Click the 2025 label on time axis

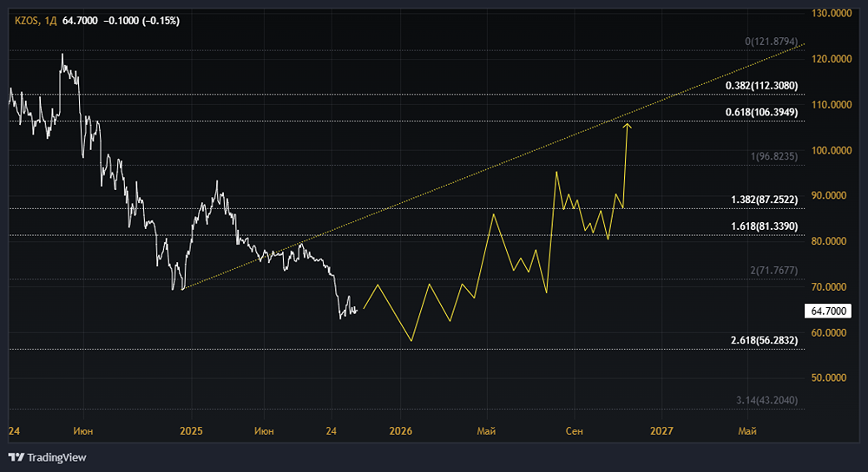click(x=191, y=431)
